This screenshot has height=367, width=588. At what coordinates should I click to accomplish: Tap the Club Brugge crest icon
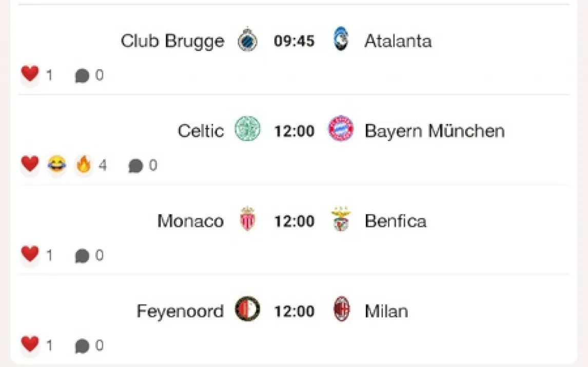point(247,39)
